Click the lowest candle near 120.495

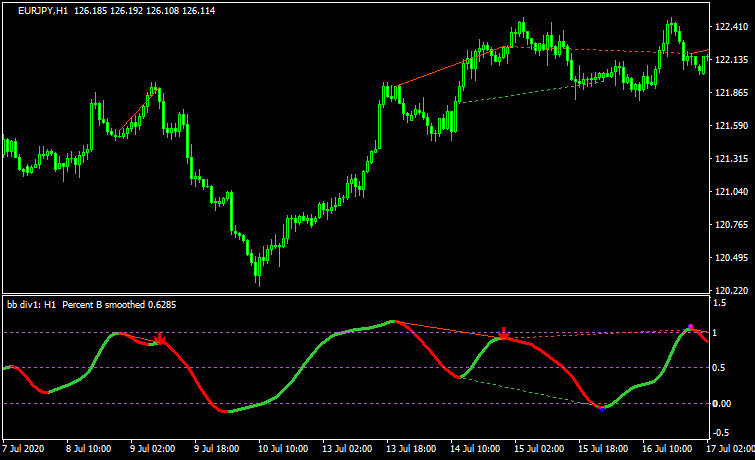[257, 267]
